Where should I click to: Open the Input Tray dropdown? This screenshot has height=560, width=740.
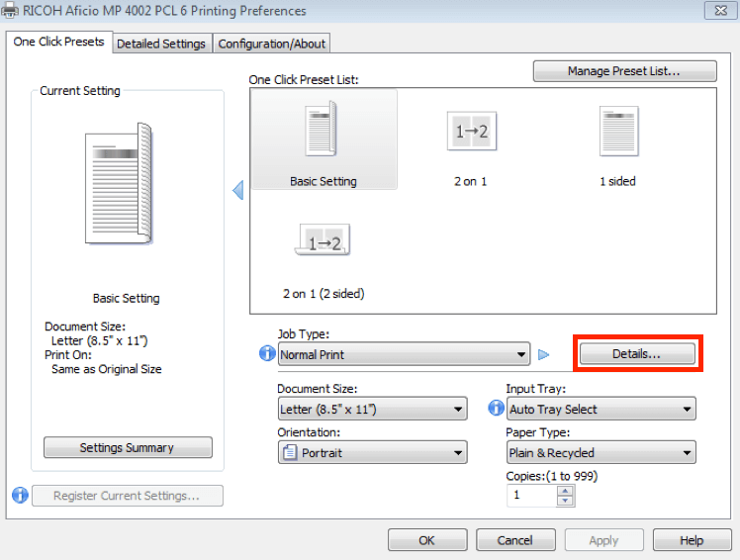coord(601,410)
